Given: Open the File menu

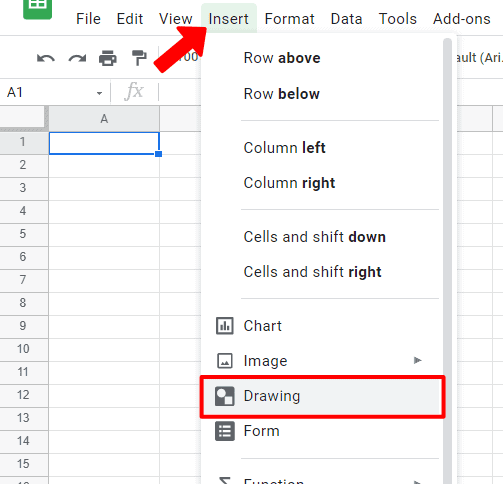Looking at the screenshot, I should (88, 19).
